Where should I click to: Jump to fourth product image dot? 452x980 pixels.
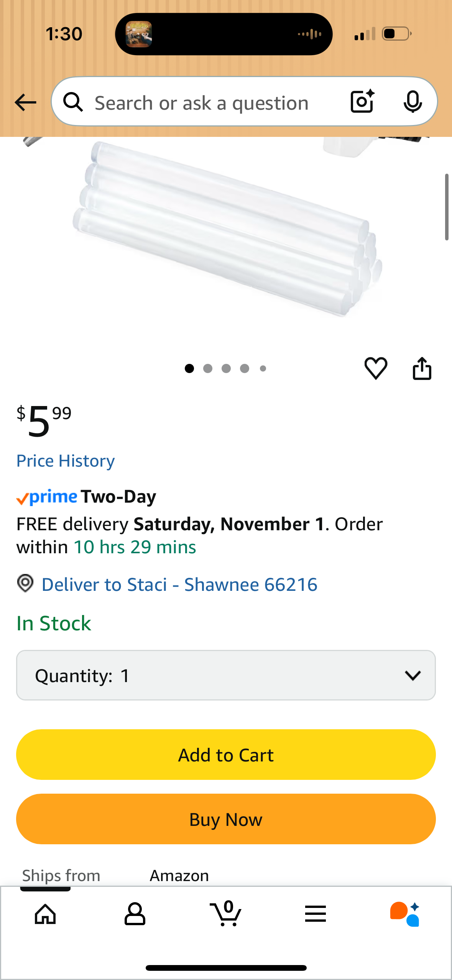tap(245, 368)
